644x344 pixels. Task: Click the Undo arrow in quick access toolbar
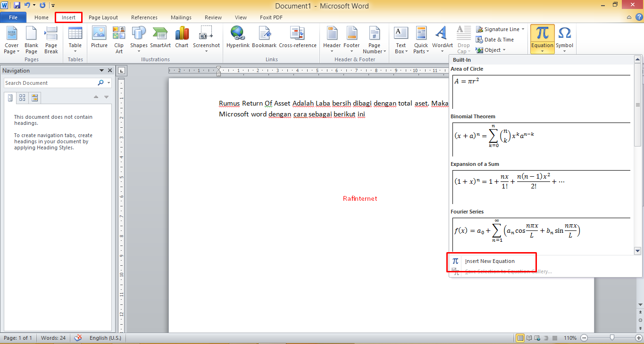coord(27,6)
